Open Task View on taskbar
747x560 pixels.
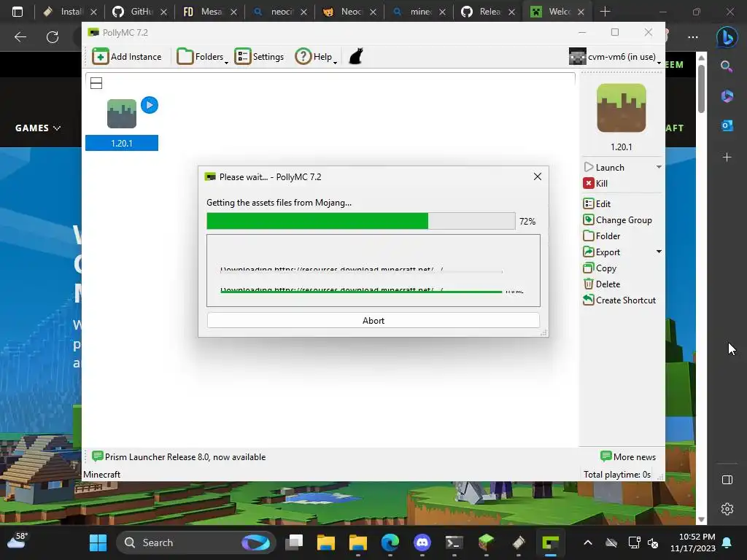point(294,542)
